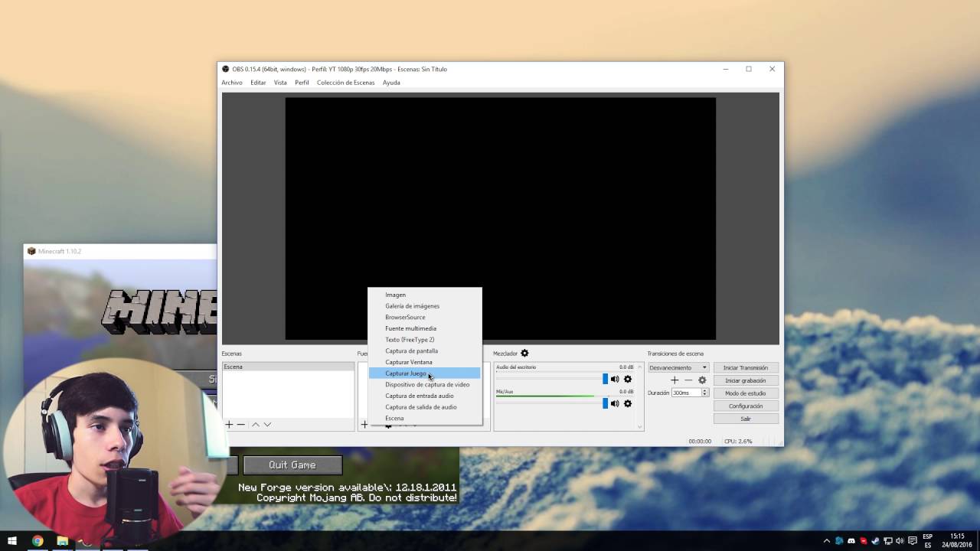The image size is (980, 551).
Task: Click the Salir button
Action: [746, 419]
